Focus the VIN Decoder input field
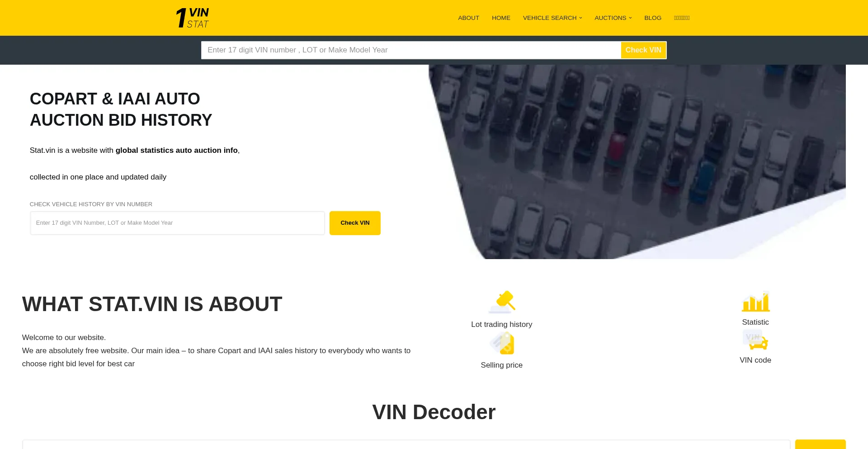 click(x=406, y=444)
